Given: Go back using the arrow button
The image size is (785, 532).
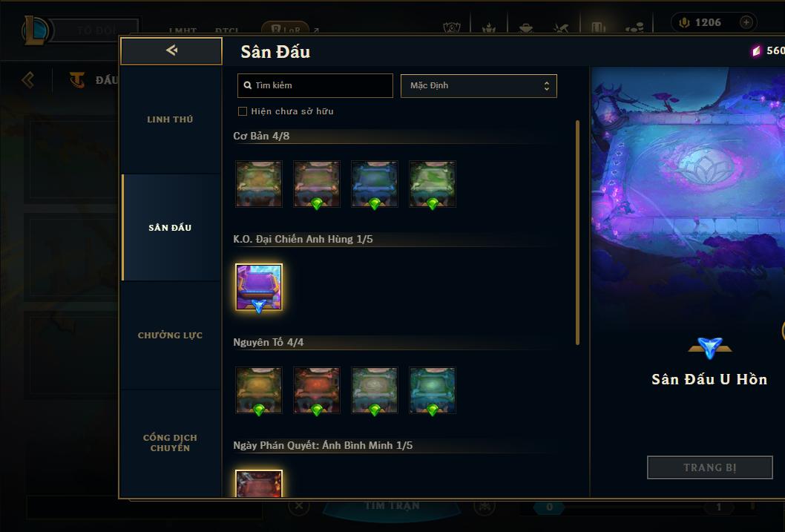Looking at the screenshot, I should tap(171, 50).
